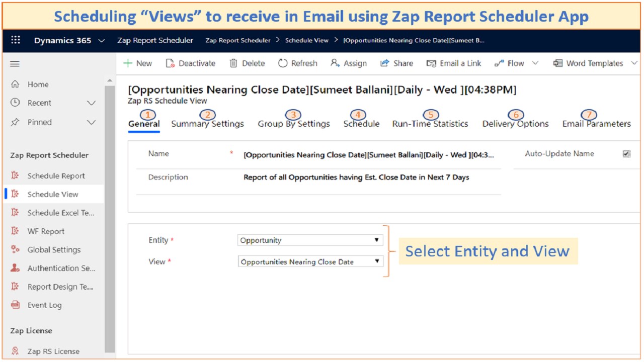
Task: Expand the Recent section chevron
Action: click(x=91, y=103)
